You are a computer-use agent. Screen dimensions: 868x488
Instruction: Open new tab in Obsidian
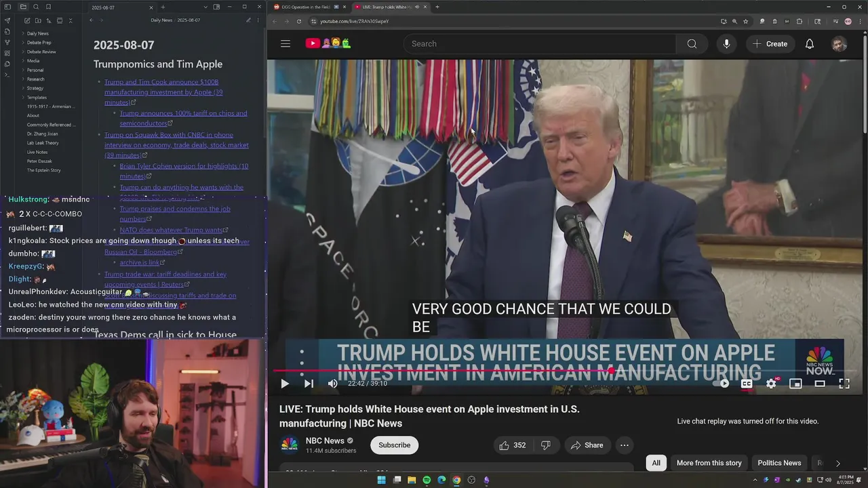(163, 7)
